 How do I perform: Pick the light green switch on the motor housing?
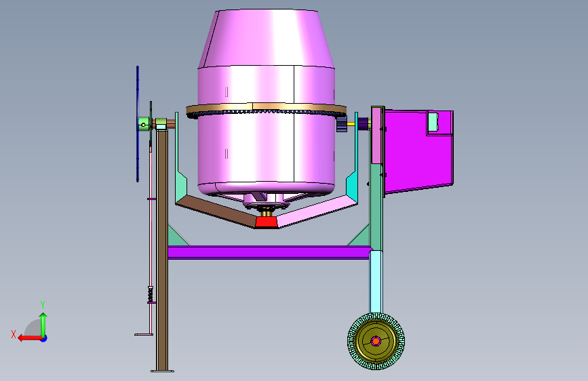pyautogui.click(x=433, y=122)
